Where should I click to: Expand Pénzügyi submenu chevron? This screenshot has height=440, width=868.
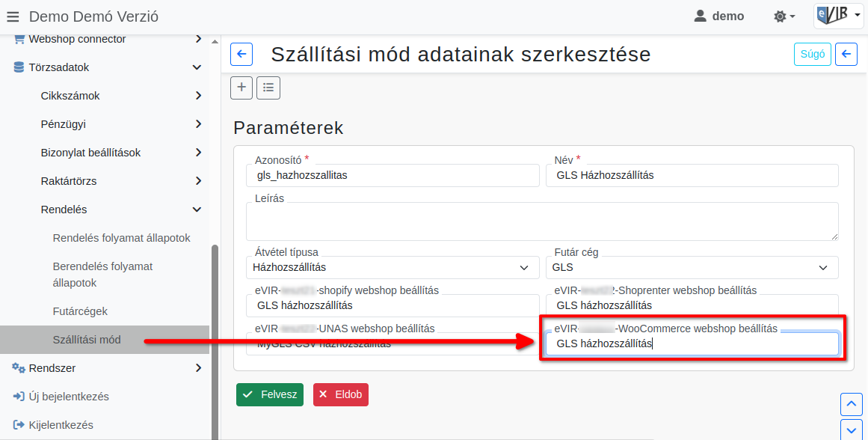198,124
